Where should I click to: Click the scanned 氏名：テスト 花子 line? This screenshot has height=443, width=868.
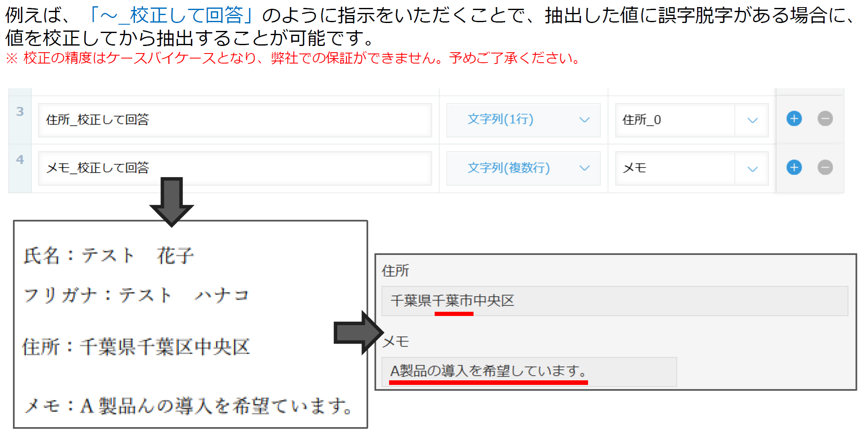[x=109, y=255]
